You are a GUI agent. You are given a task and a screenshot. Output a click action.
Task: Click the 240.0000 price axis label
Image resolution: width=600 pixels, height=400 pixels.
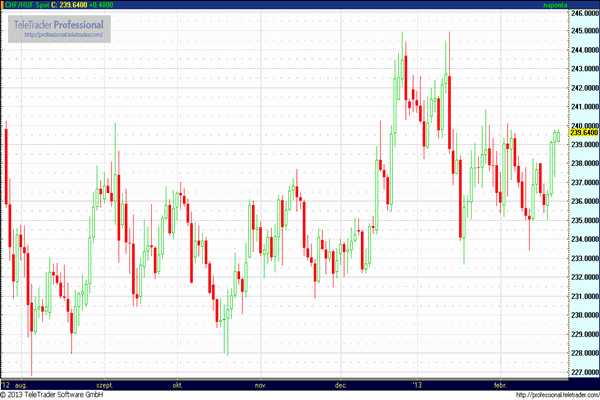click(x=583, y=126)
